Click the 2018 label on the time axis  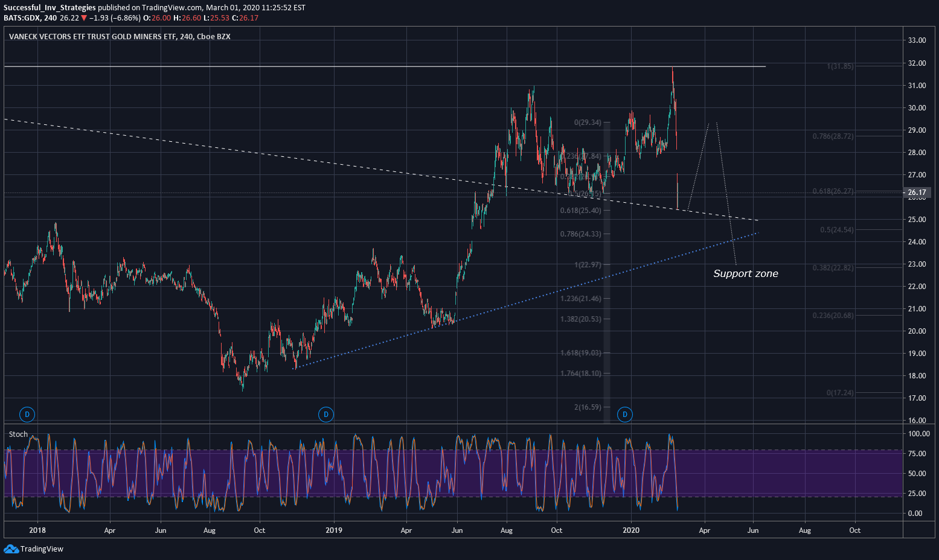click(x=37, y=530)
